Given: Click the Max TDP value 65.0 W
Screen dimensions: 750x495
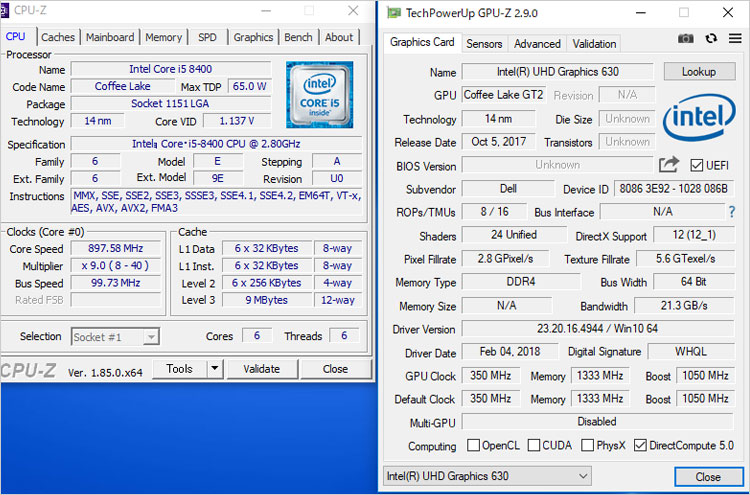Looking at the screenshot, I should [250, 87].
